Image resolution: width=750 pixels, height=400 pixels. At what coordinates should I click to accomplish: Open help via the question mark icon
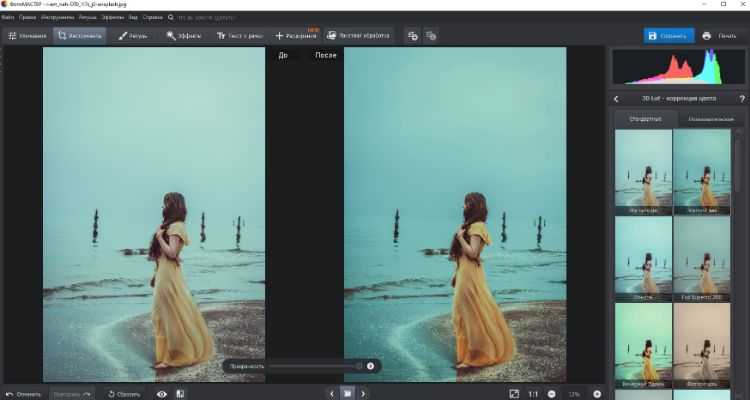tap(742, 99)
